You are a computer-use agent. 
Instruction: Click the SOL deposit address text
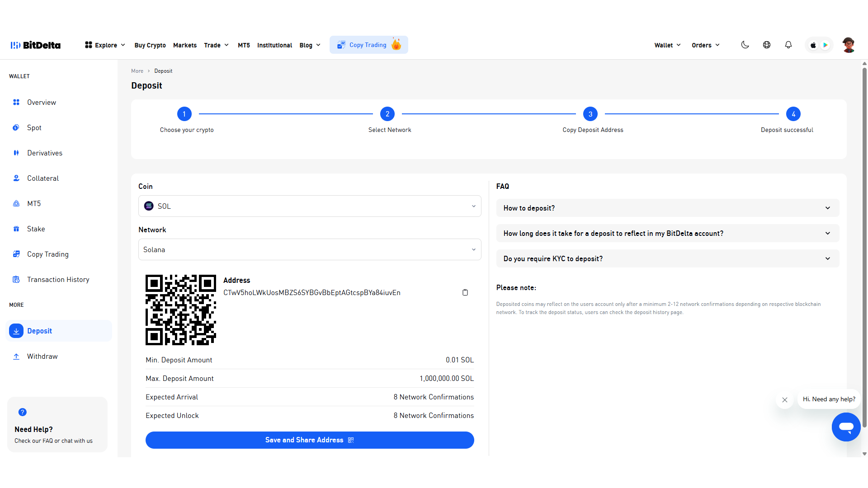312,293
